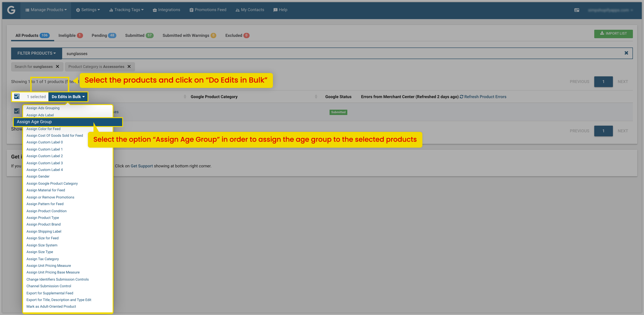644x315 pixels.
Task: Toggle the select-all products checkbox
Action: tap(17, 97)
